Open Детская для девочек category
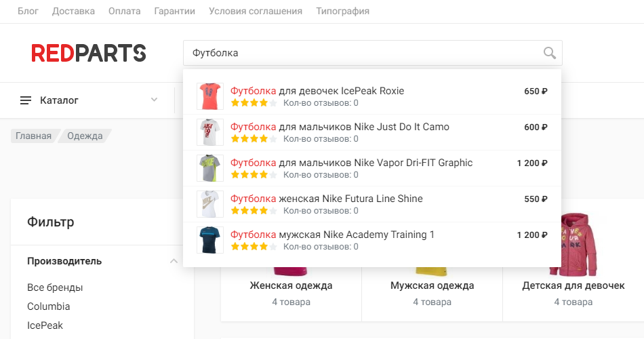This screenshot has height=339, width=644. [573, 285]
